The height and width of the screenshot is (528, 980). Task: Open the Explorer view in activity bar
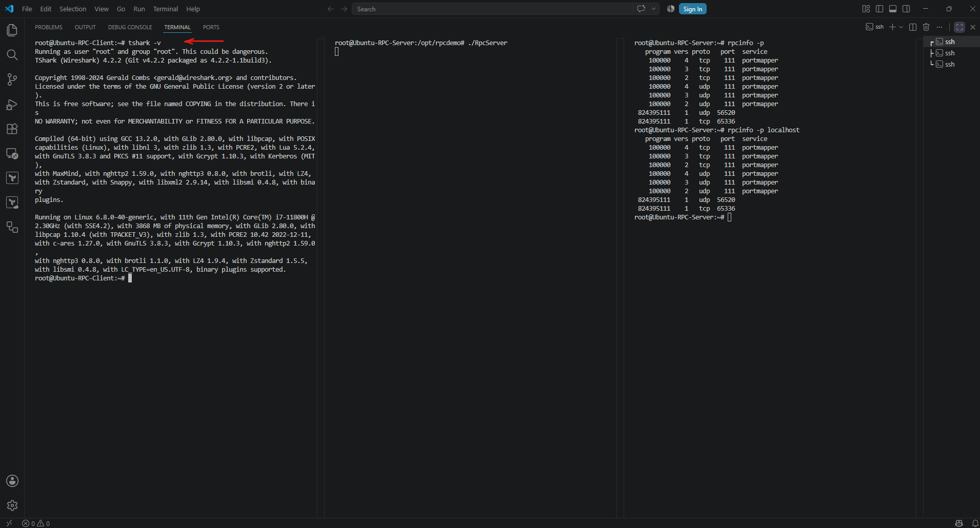tap(12, 30)
